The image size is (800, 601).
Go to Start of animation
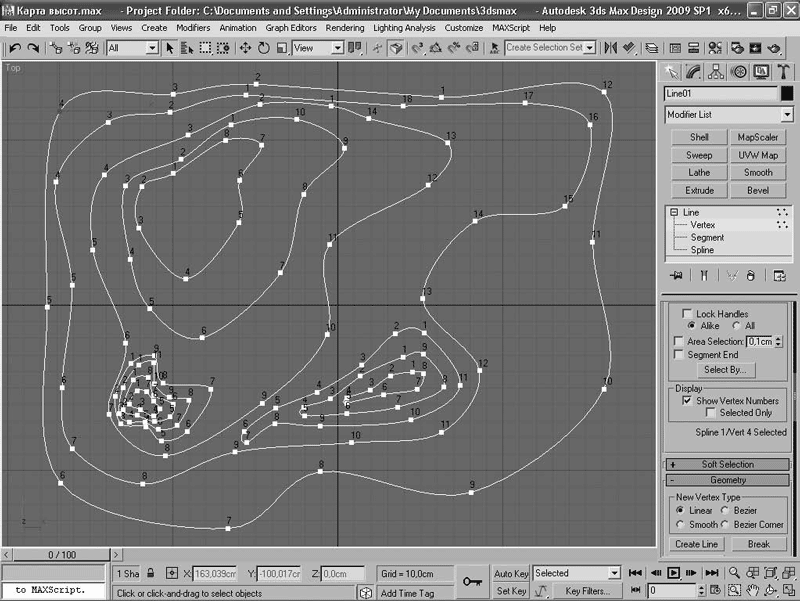tap(635, 573)
